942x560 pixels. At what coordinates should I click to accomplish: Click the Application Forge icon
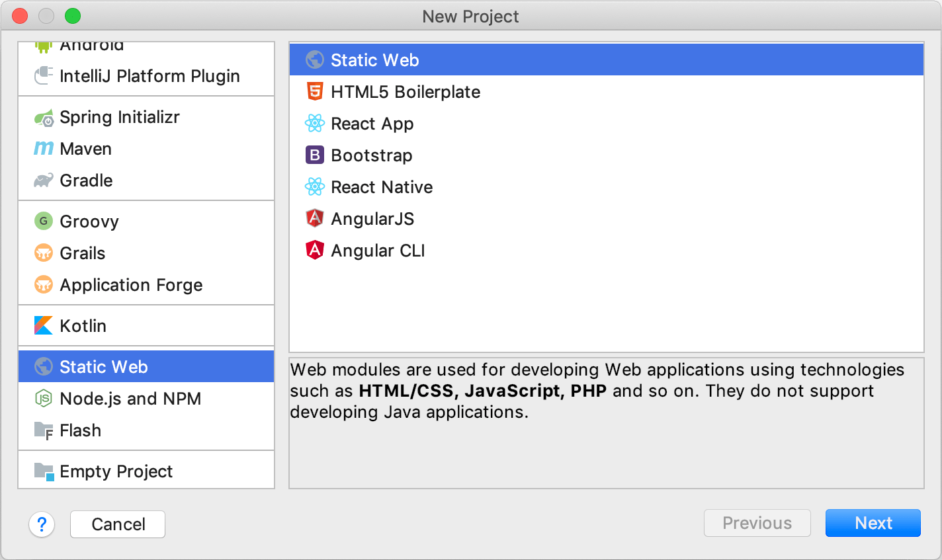click(x=44, y=284)
